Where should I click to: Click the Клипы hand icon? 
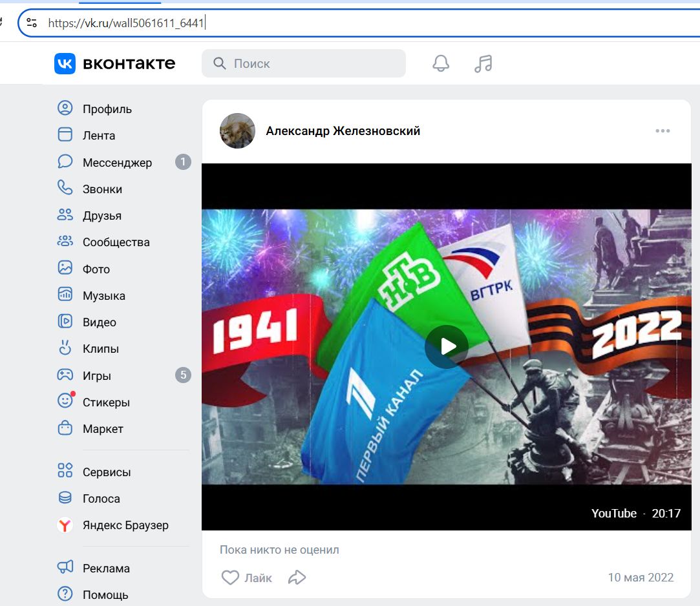[x=65, y=348]
